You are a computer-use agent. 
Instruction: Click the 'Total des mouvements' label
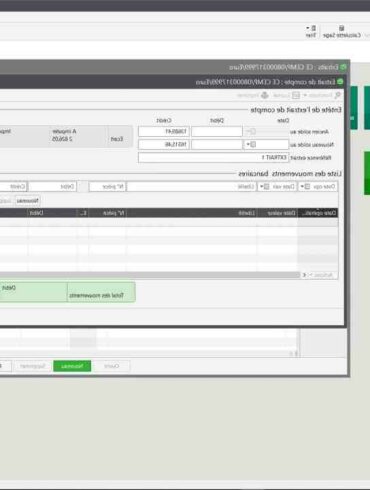[x=97, y=295]
